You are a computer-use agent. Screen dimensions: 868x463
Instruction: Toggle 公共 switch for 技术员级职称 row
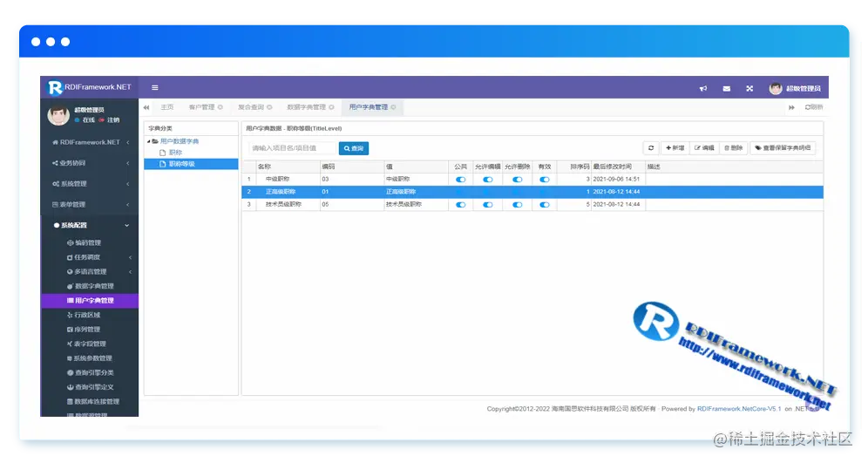460,205
